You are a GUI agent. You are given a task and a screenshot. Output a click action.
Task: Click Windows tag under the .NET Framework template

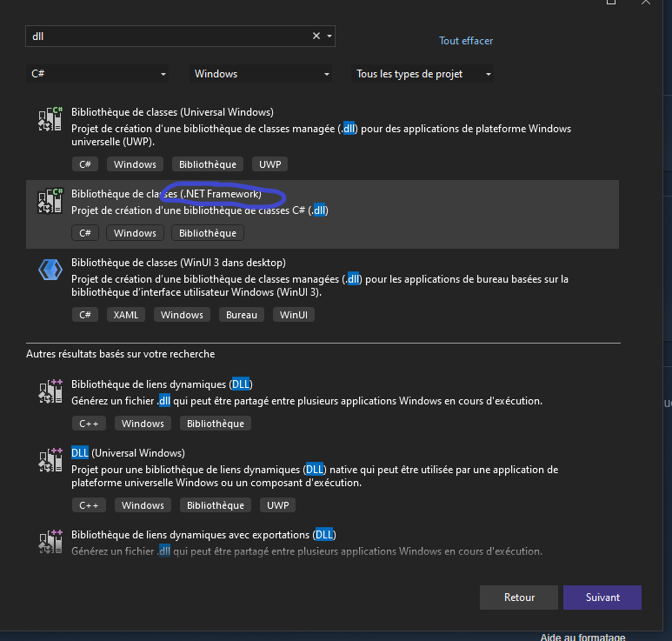(135, 233)
